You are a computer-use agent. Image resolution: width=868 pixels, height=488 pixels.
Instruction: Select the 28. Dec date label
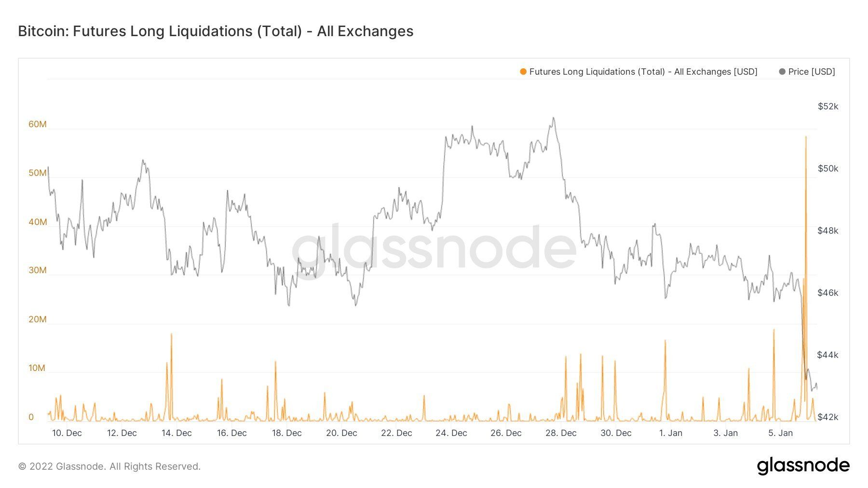[561, 433]
